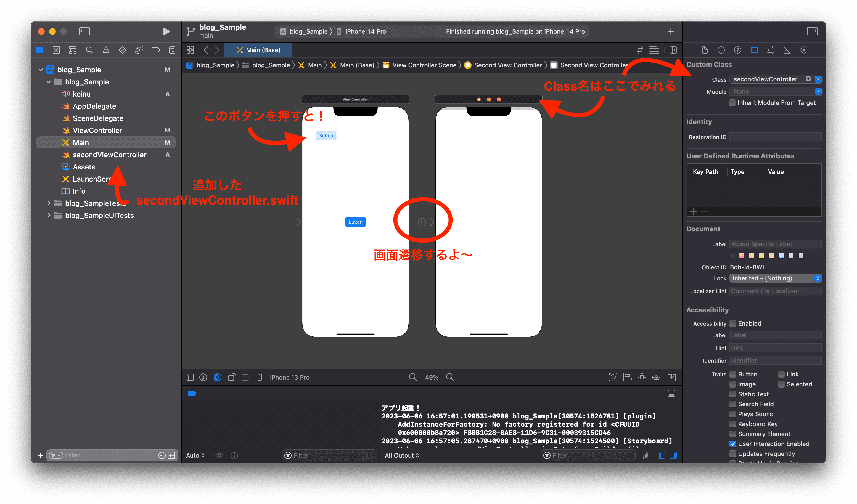Open the Module dropdown arrow
Screen dimensions: 857x504
[x=818, y=91]
